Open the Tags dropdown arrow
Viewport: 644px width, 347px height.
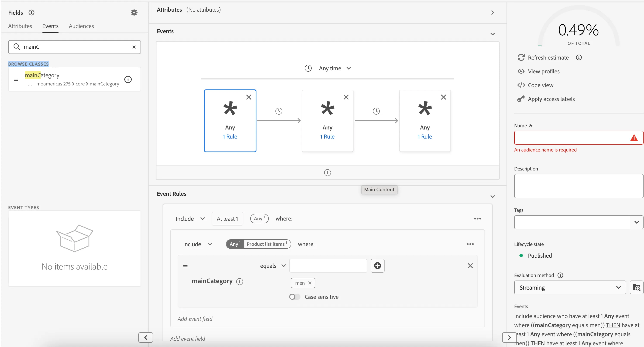point(636,222)
